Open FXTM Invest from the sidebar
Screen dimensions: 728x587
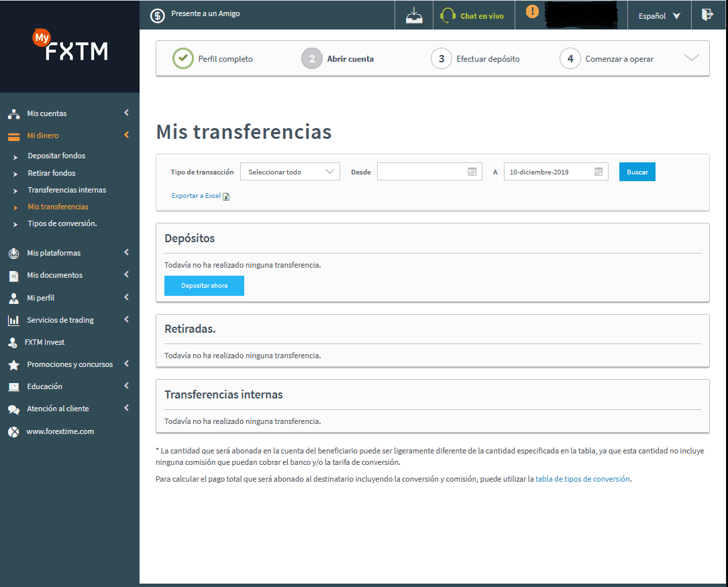tap(46, 342)
